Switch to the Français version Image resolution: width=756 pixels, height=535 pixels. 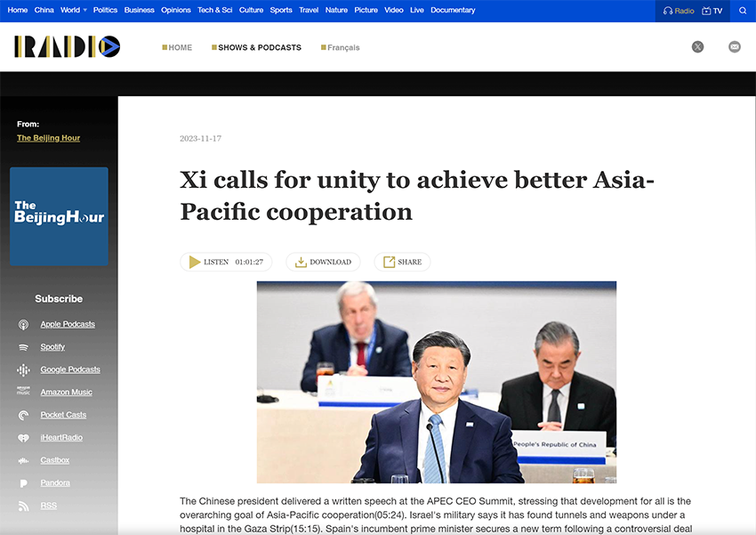tap(341, 47)
